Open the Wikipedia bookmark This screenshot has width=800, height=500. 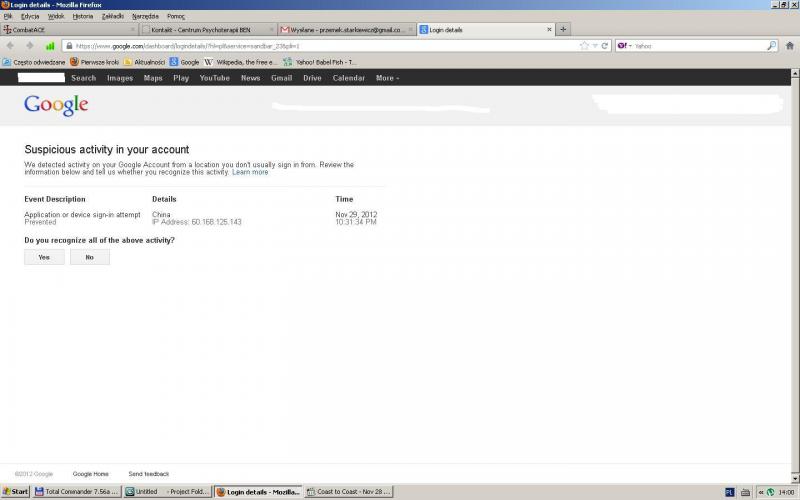pyautogui.click(x=241, y=62)
